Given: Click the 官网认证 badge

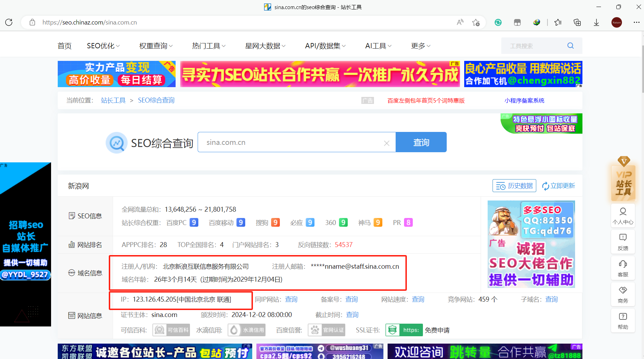Looking at the screenshot, I should 327,330.
